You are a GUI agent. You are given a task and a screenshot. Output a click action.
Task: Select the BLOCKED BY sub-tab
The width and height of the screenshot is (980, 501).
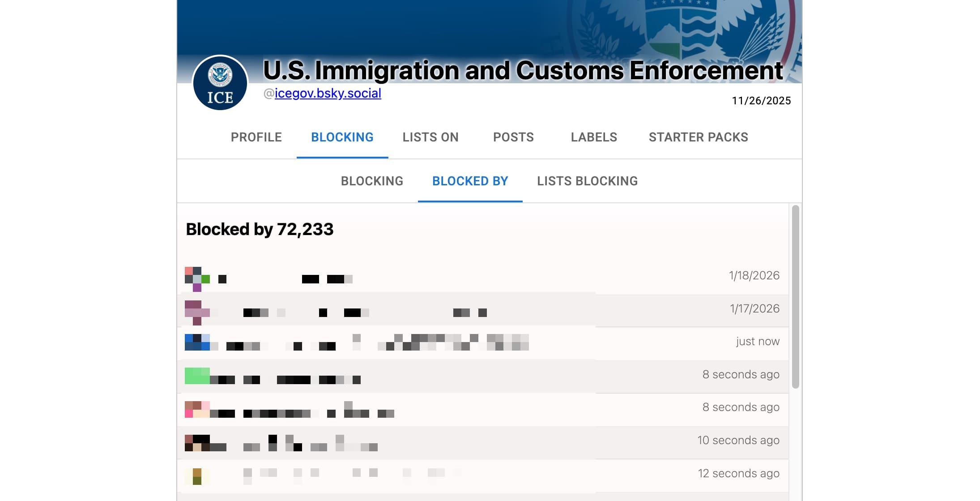point(470,181)
